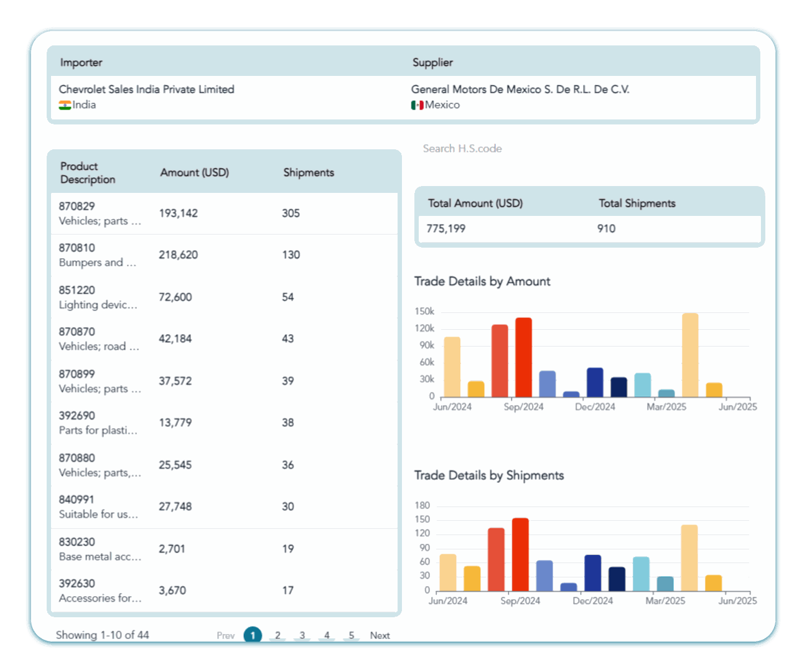Select the 392630 Accessories for row
This screenshot has height=672, width=807.
pyautogui.click(x=224, y=591)
